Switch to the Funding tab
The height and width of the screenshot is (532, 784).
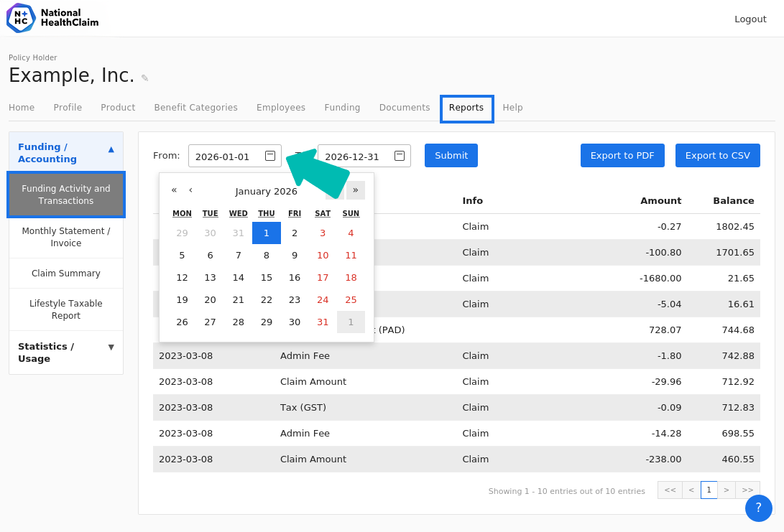[342, 108]
